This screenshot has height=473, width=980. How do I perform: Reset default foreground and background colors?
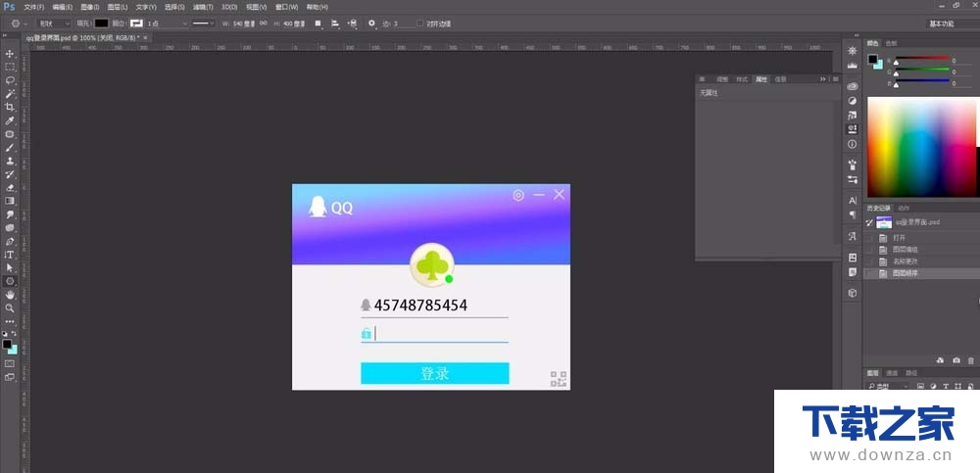pyautogui.click(x=5, y=334)
